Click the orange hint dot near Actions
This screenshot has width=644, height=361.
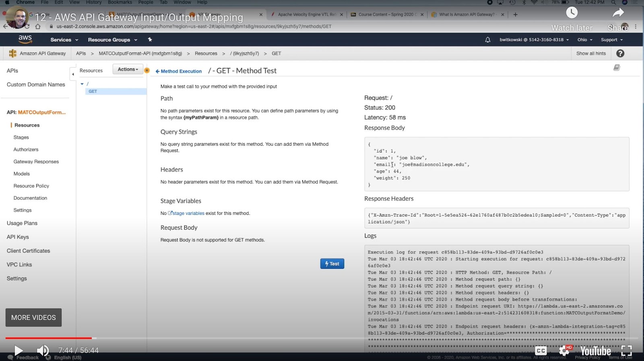(147, 70)
